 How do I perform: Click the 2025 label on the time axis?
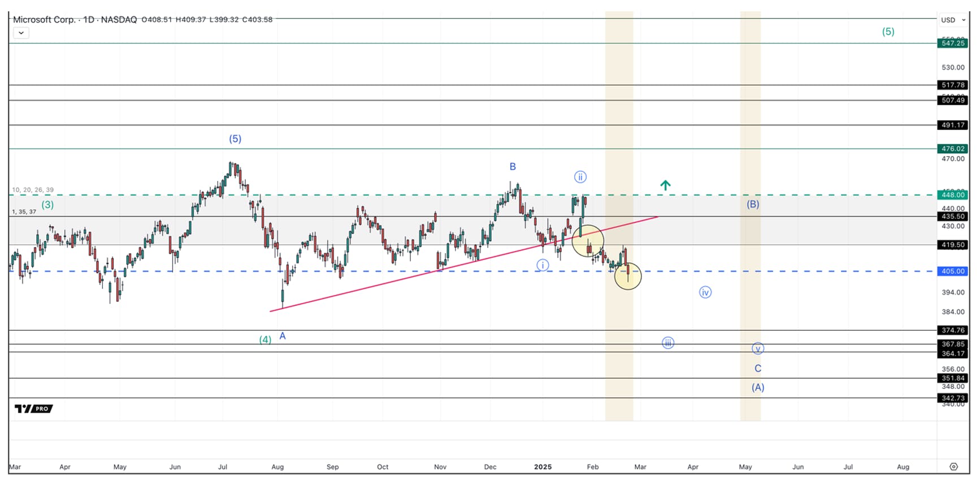(x=543, y=466)
